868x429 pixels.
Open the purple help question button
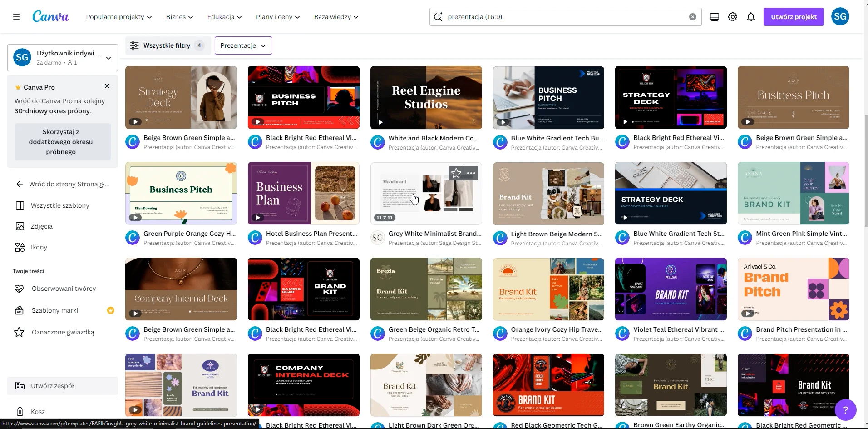[x=845, y=410]
